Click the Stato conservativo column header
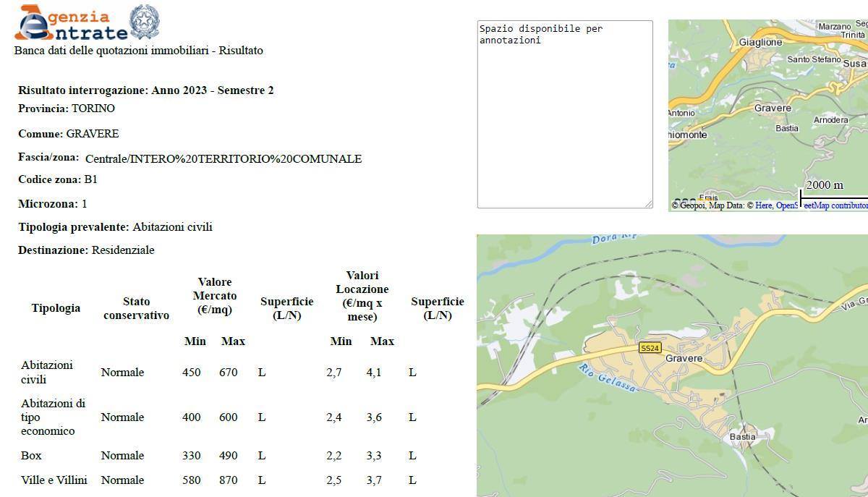Screen dimensions: 868x497 136,308
